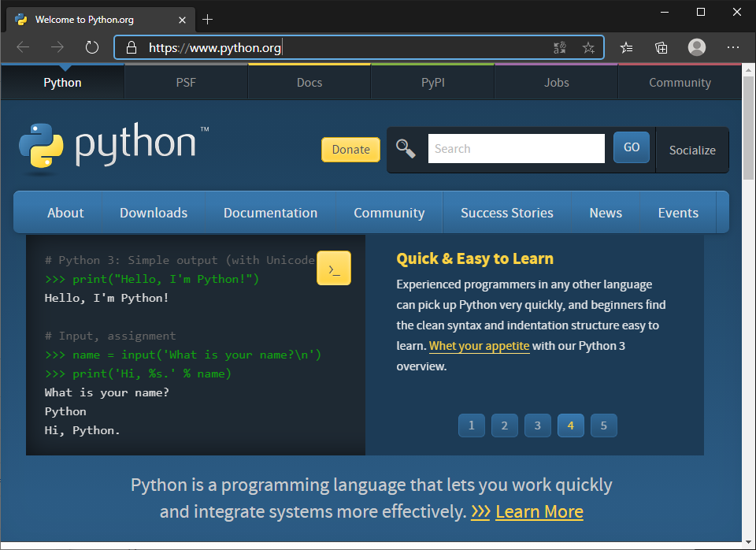Select the Jobs top-level tab

pos(557,83)
